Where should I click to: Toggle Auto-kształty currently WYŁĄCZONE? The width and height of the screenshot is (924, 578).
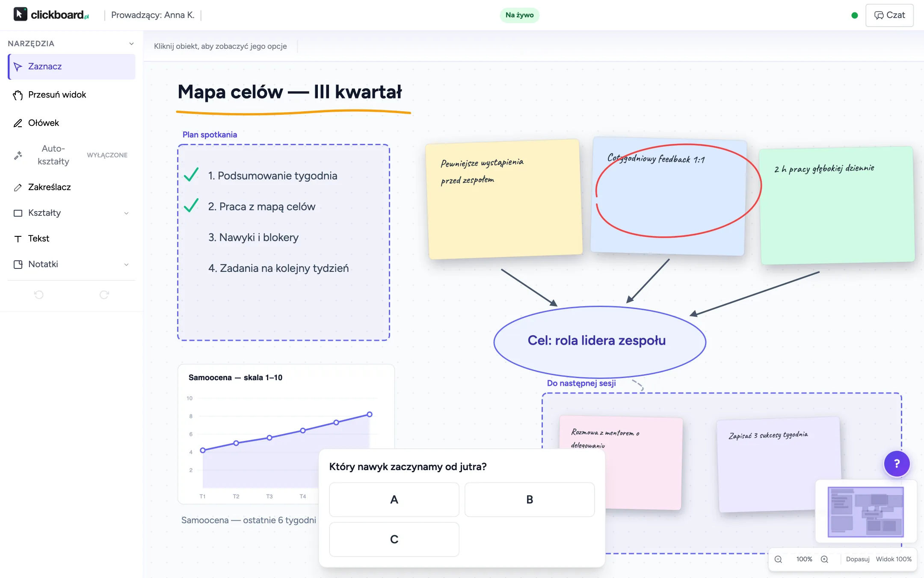71,155
